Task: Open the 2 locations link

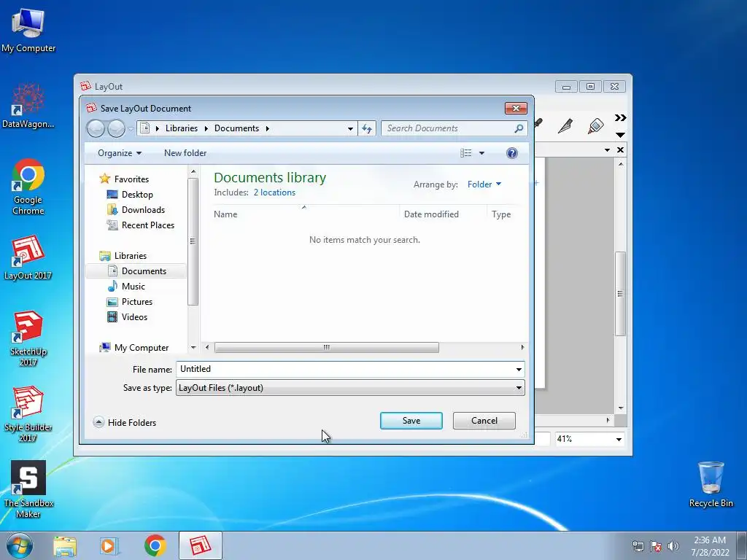Action: [x=274, y=192]
